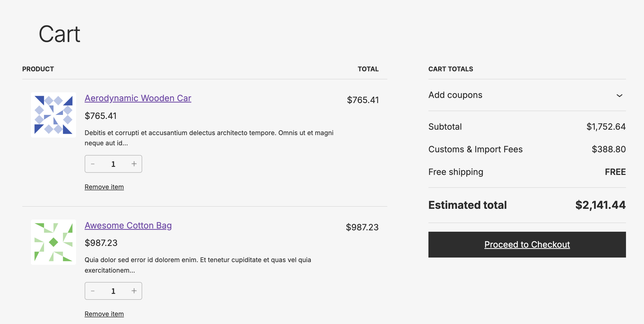This screenshot has width=644, height=324.
Task: Click the Subtotal amount $1,752.64
Action: coord(606,127)
